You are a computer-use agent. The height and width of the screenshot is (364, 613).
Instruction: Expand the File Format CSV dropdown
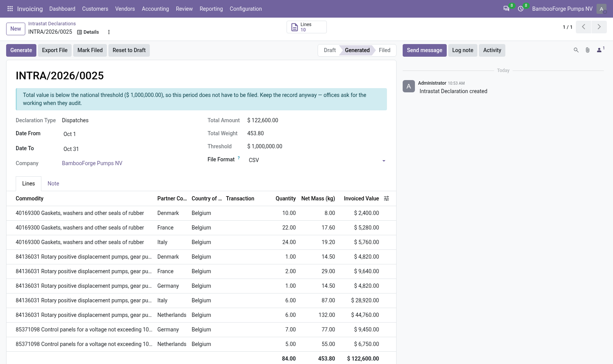click(x=316, y=160)
